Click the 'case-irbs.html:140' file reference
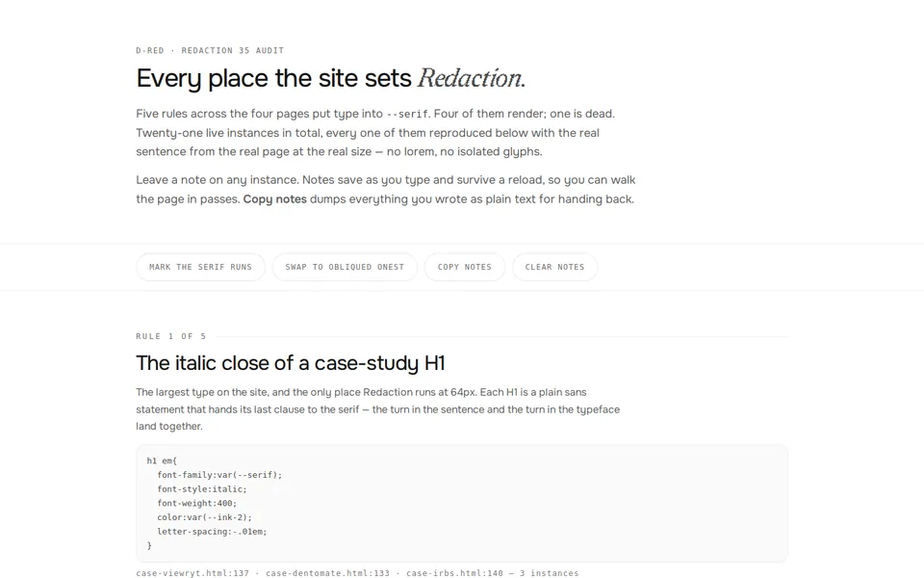 pos(454,573)
